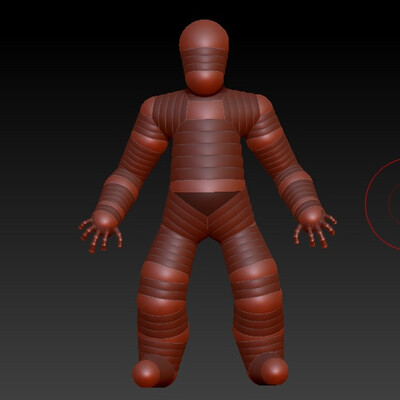
Task: Select the striped band across the face
Action: point(204,60)
